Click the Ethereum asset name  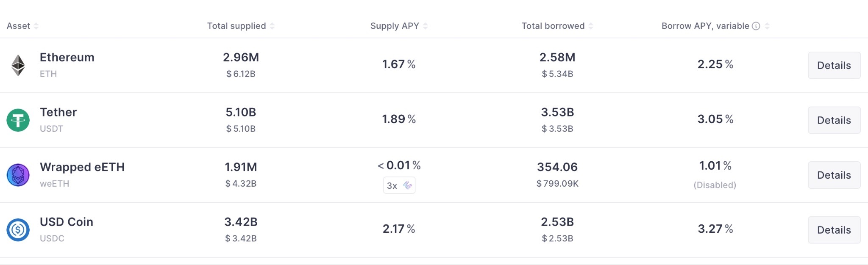(67, 58)
